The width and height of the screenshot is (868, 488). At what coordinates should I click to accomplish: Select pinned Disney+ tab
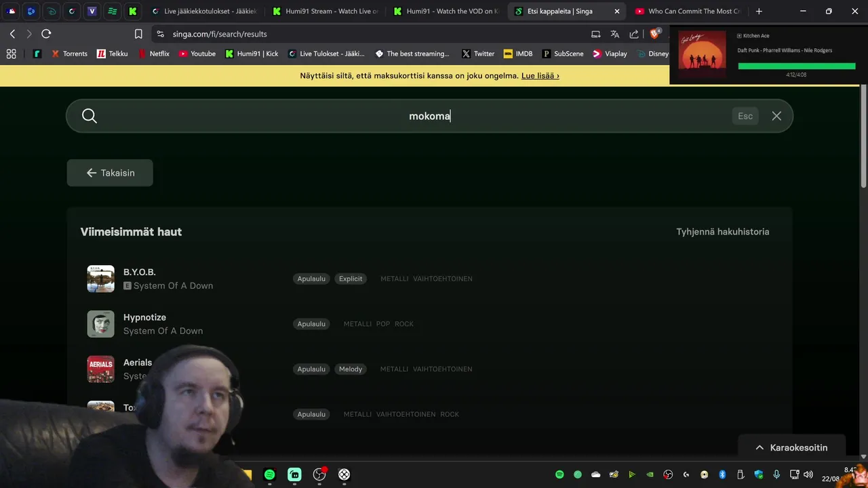(x=52, y=12)
